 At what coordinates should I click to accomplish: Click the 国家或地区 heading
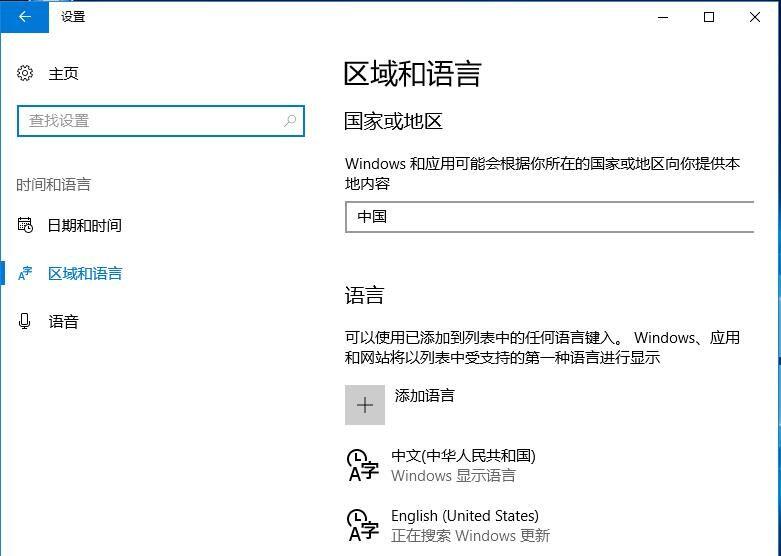[393, 122]
